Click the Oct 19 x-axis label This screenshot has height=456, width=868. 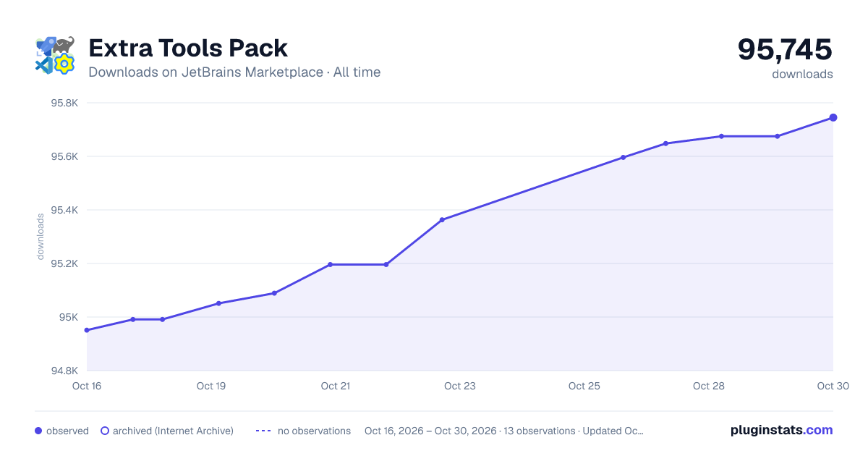[x=211, y=386]
